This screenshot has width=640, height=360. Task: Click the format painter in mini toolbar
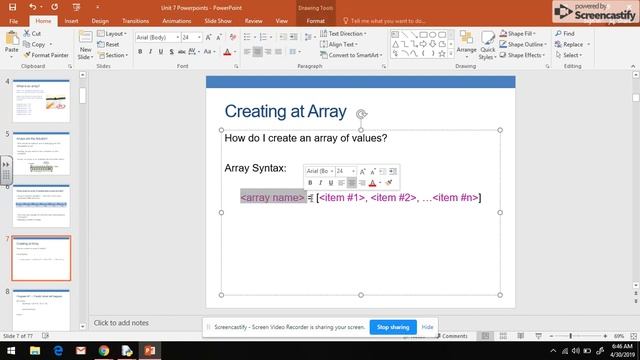coord(389,182)
